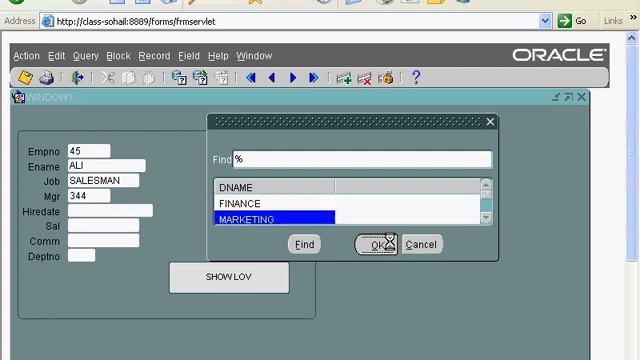Open the Field menu
This screenshot has height=360, width=640.
[189, 56]
